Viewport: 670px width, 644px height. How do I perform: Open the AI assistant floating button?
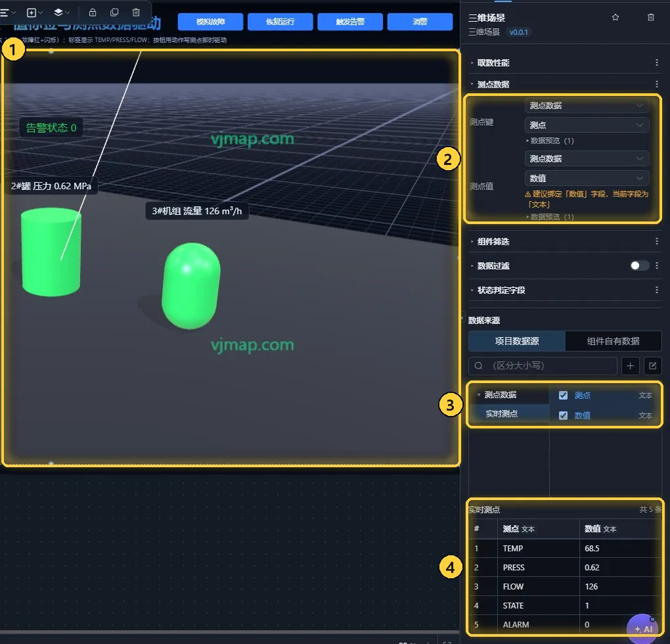coord(643,629)
